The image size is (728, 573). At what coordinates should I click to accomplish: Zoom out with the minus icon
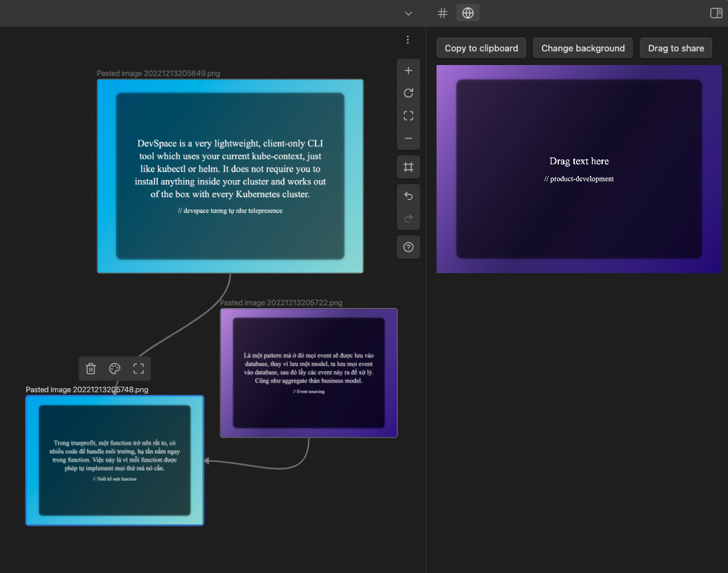408,138
